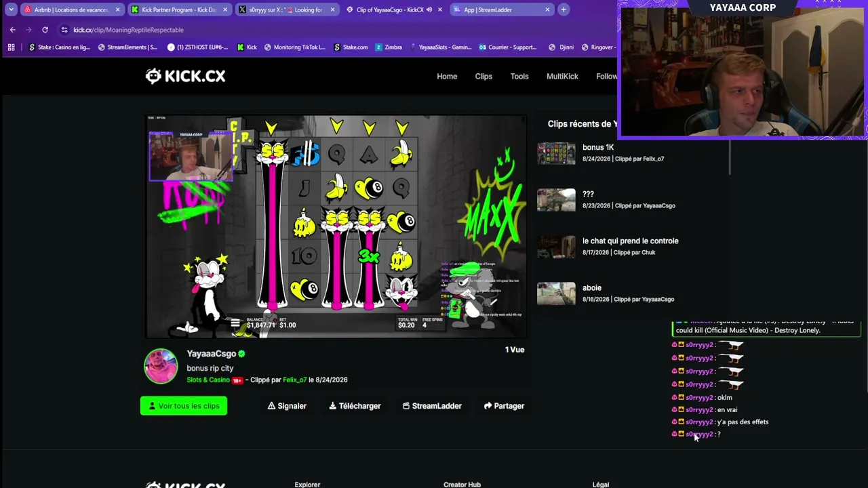Switch to the Airbnb Locations de vacances tab
The height and width of the screenshot is (488, 868).
(71, 9)
